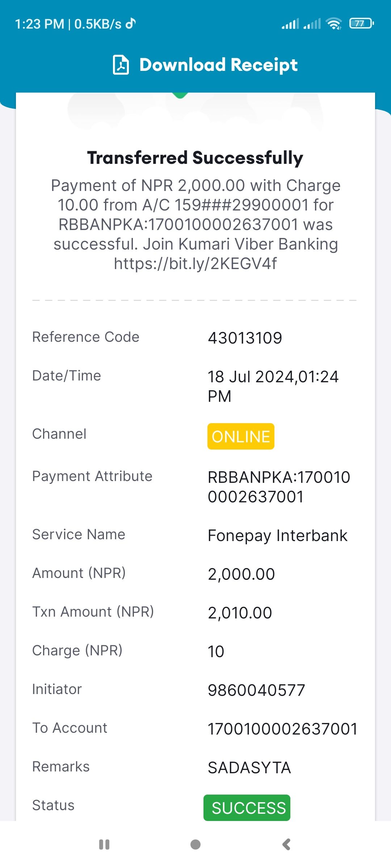Tap the Android back arrow
This screenshot has width=391, height=868.
(x=286, y=844)
